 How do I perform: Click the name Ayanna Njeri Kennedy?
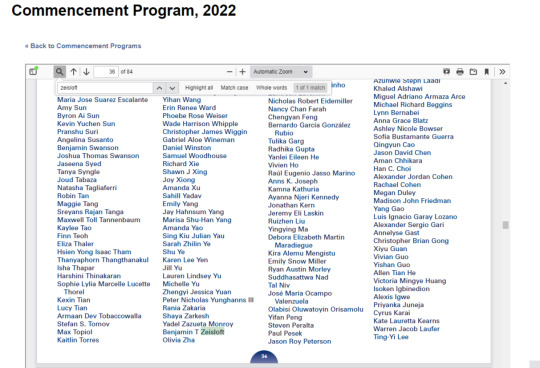pos(304,197)
